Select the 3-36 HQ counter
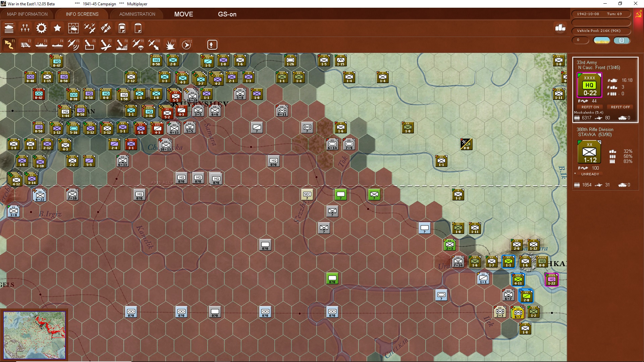Screen dimensions: 644x362 [x=149, y=112]
